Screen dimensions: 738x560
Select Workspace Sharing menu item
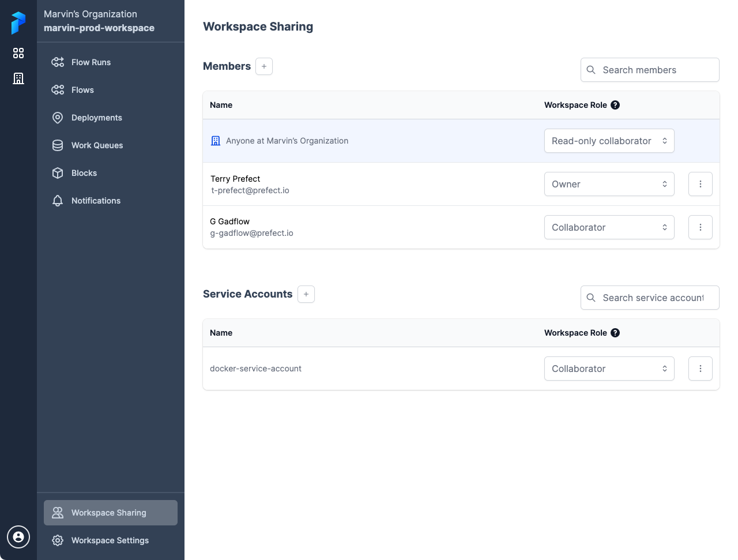click(x=111, y=513)
